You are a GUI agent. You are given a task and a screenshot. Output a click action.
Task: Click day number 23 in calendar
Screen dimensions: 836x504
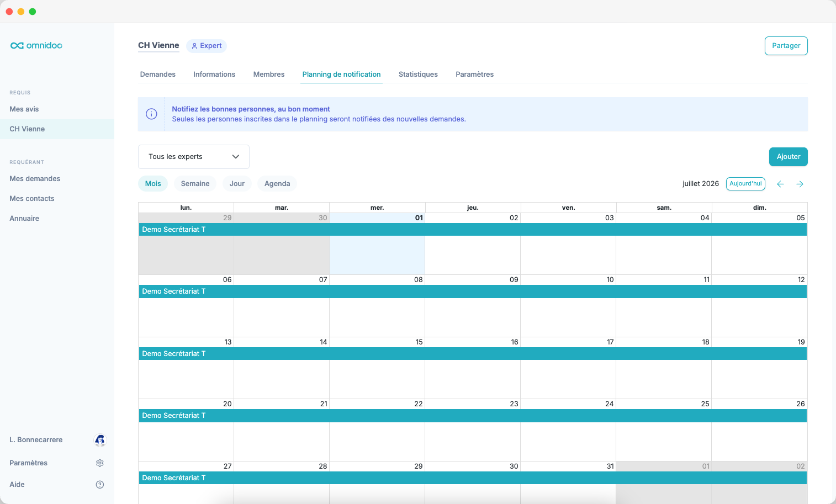coord(514,404)
